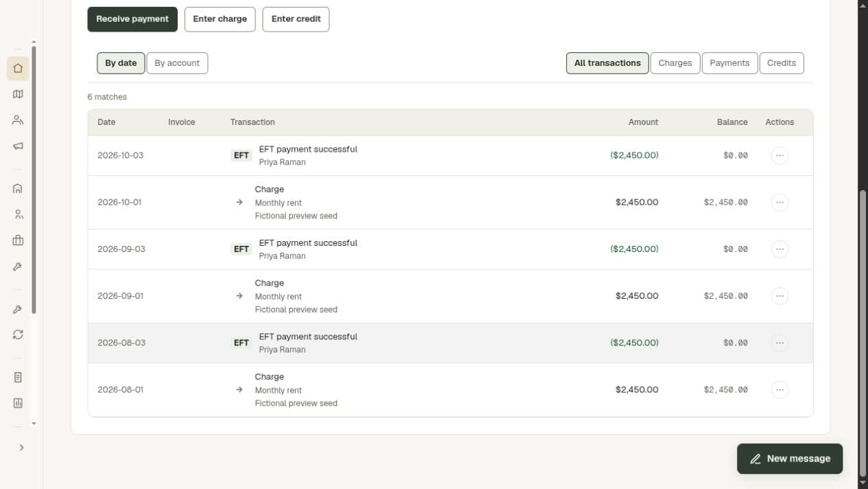Open actions menu for 2026-09-03 EFT payment
Image resolution: width=868 pixels, height=489 pixels.
[x=779, y=249]
